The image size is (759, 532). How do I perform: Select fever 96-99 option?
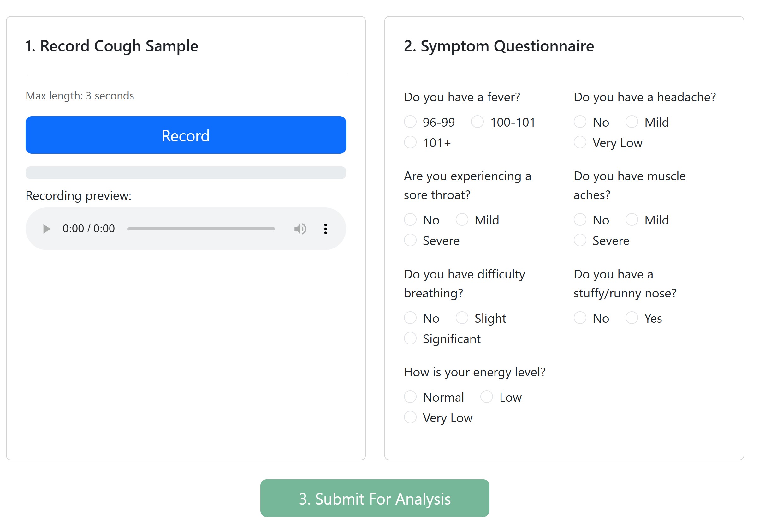[x=410, y=122]
